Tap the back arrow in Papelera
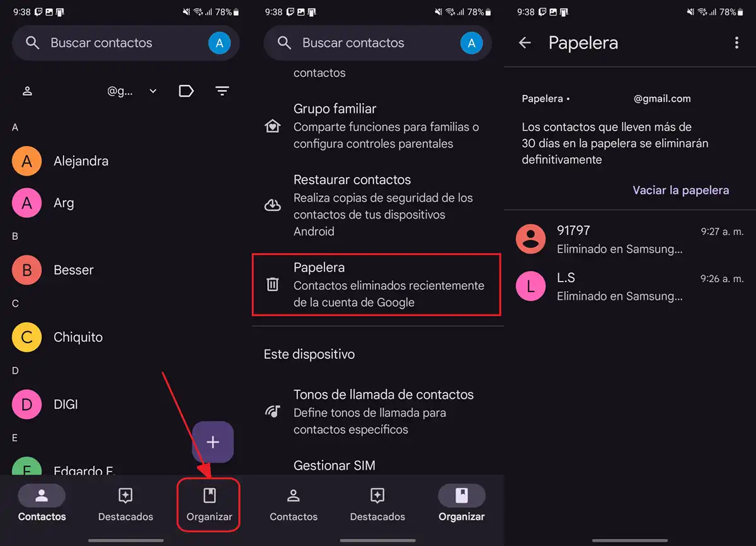The height and width of the screenshot is (546, 756). point(524,43)
